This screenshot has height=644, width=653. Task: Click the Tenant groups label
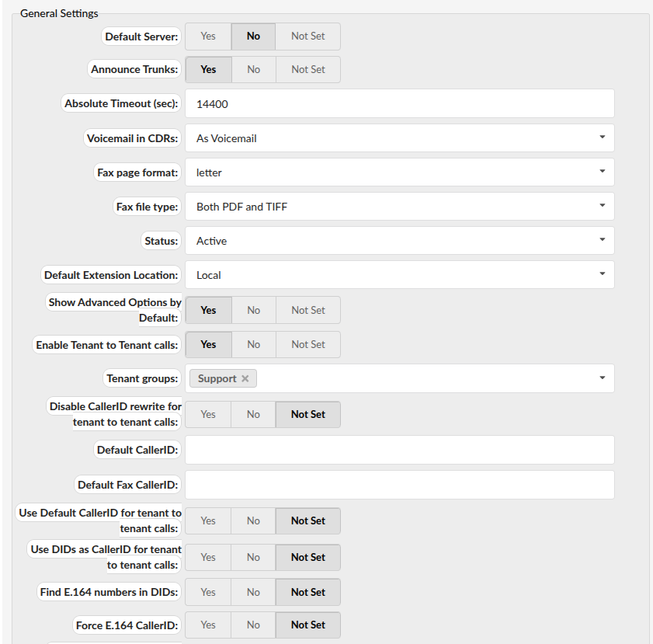142,378
